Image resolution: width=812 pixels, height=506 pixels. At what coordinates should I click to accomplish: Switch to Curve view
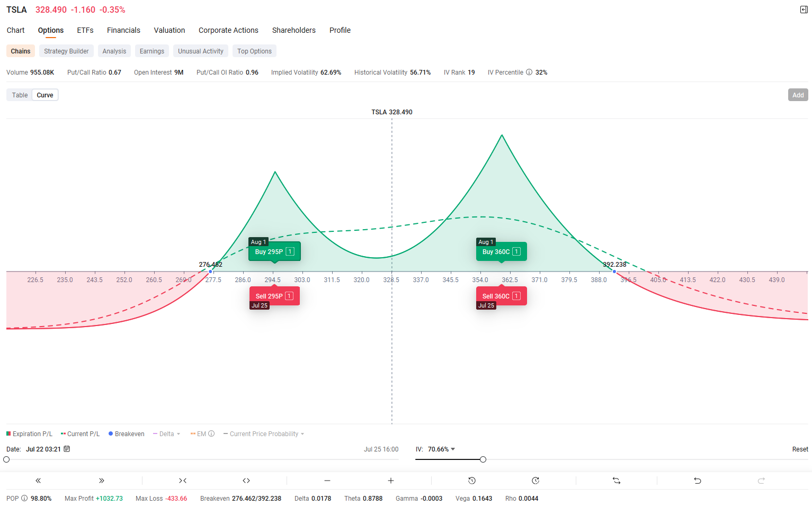point(45,95)
